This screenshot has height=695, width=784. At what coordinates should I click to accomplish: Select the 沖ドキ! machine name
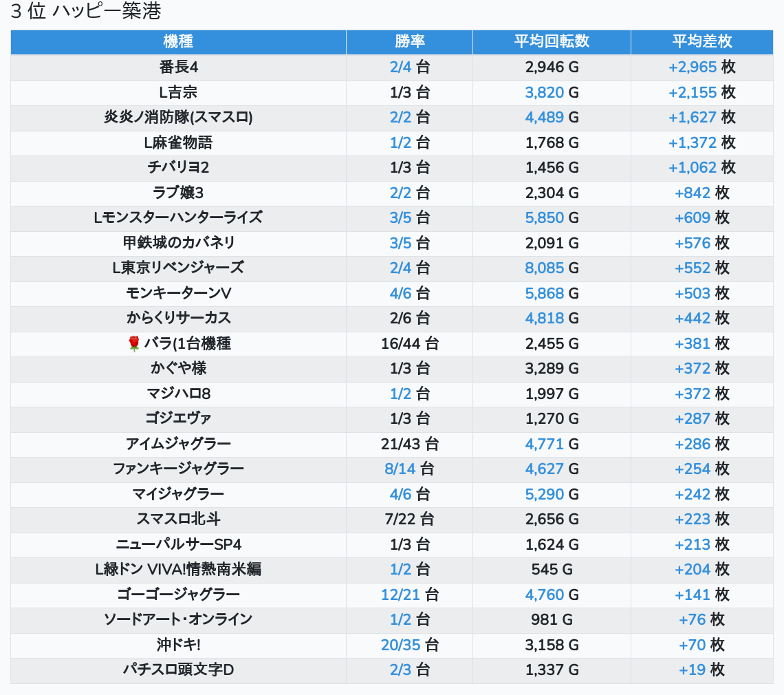[178, 645]
